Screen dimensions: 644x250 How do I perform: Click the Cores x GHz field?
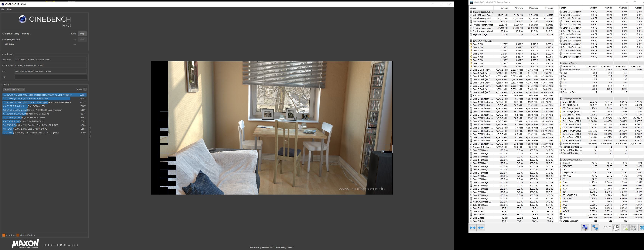[50, 65]
